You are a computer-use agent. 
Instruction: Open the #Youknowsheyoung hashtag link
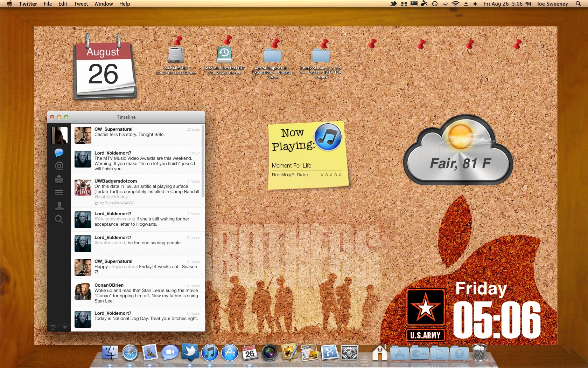[x=114, y=219]
